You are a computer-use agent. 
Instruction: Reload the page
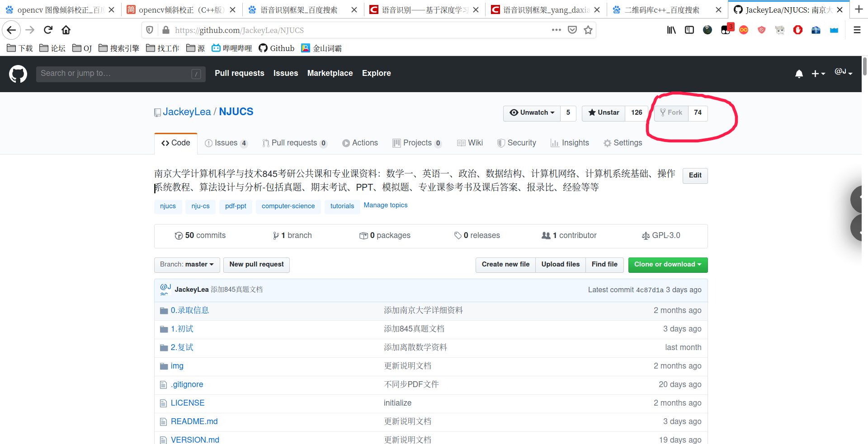tap(48, 30)
